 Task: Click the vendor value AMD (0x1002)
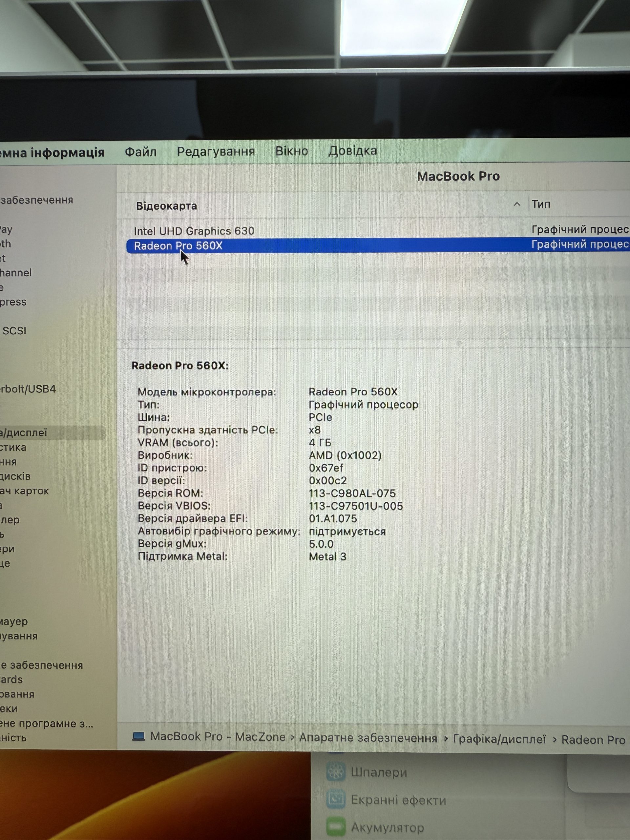click(345, 455)
